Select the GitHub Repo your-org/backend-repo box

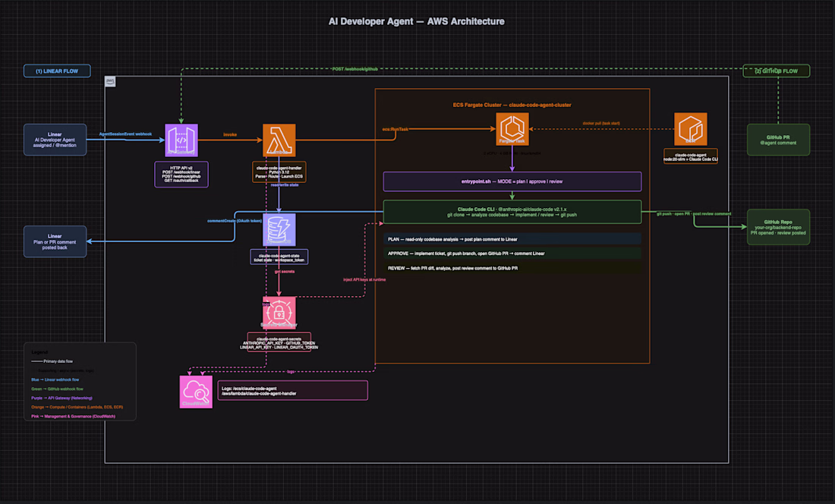778,227
